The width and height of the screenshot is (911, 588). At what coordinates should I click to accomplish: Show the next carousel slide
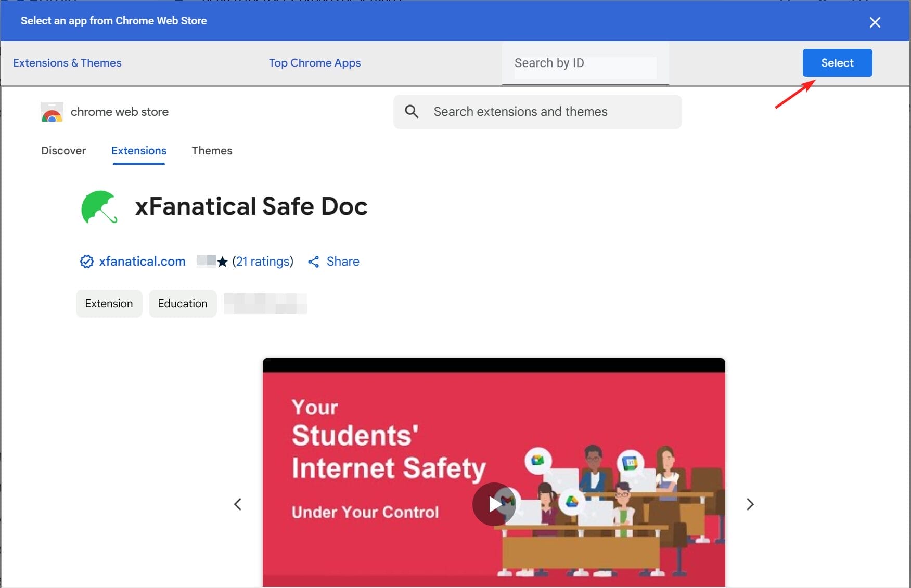click(750, 504)
